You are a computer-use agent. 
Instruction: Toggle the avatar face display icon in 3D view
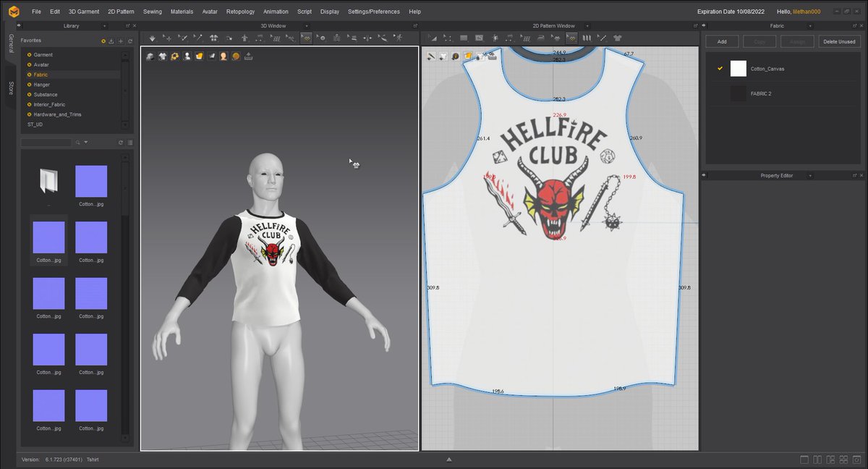[x=224, y=56]
